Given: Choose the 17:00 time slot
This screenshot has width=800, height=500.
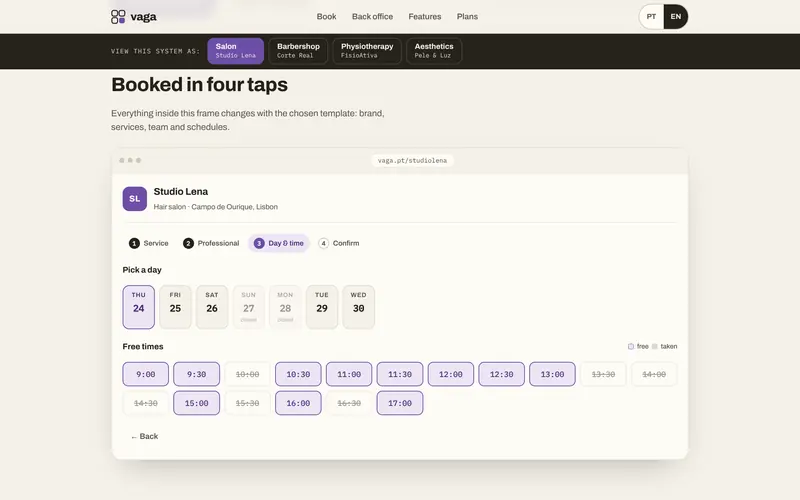Looking at the screenshot, I should point(399,403).
